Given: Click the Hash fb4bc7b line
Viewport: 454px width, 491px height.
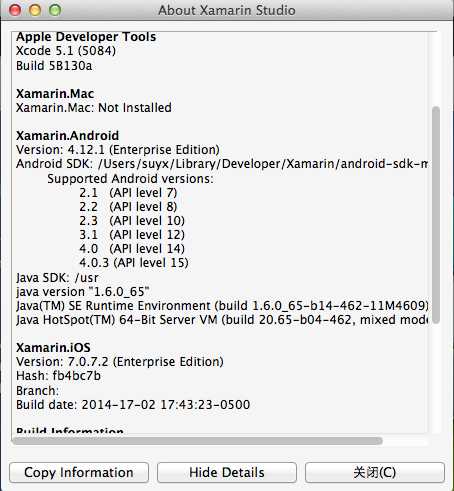Looking at the screenshot, I should pos(58,376).
